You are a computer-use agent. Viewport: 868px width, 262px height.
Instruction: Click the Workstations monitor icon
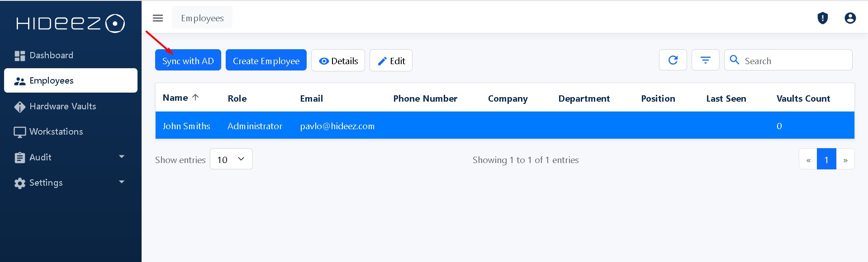click(x=19, y=132)
